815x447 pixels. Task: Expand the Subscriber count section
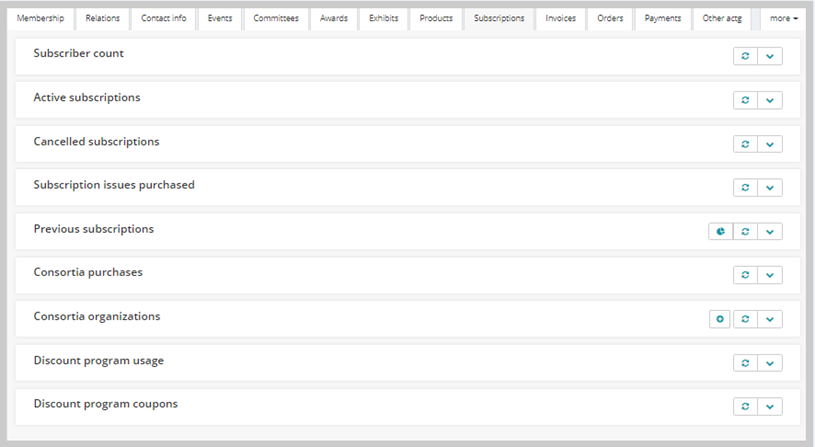pyautogui.click(x=770, y=56)
